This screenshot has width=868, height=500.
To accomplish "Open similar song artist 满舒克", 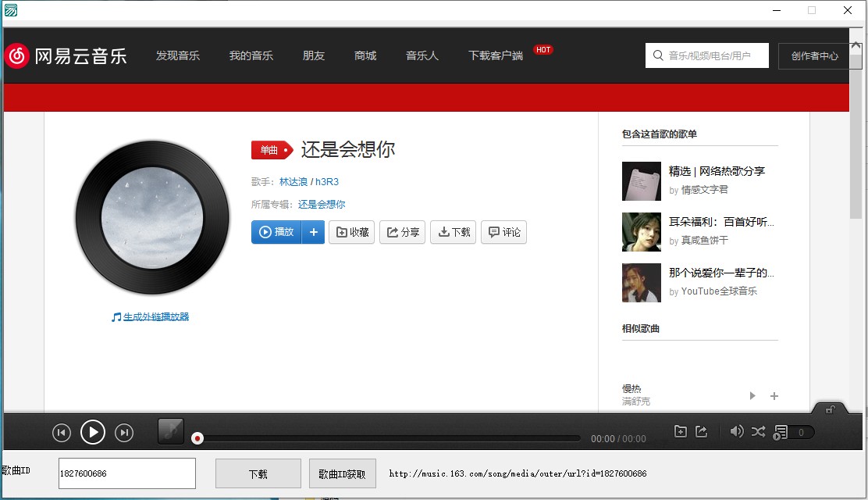I will coord(636,401).
